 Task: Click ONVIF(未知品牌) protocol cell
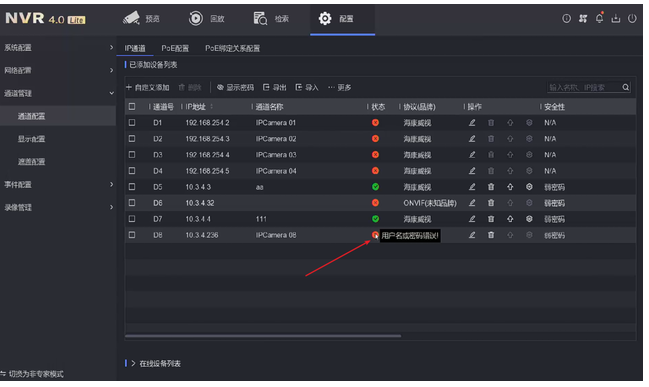tap(430, 203)
